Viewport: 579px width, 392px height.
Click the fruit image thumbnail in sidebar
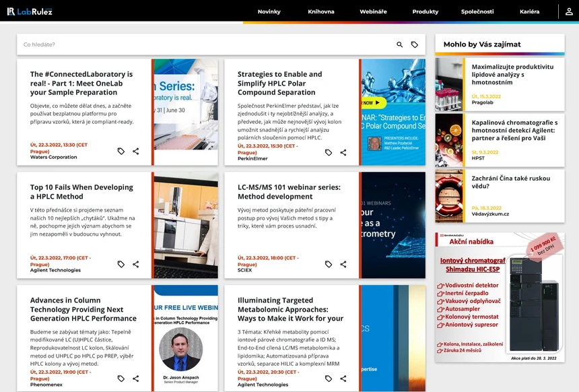click(449, 140)
